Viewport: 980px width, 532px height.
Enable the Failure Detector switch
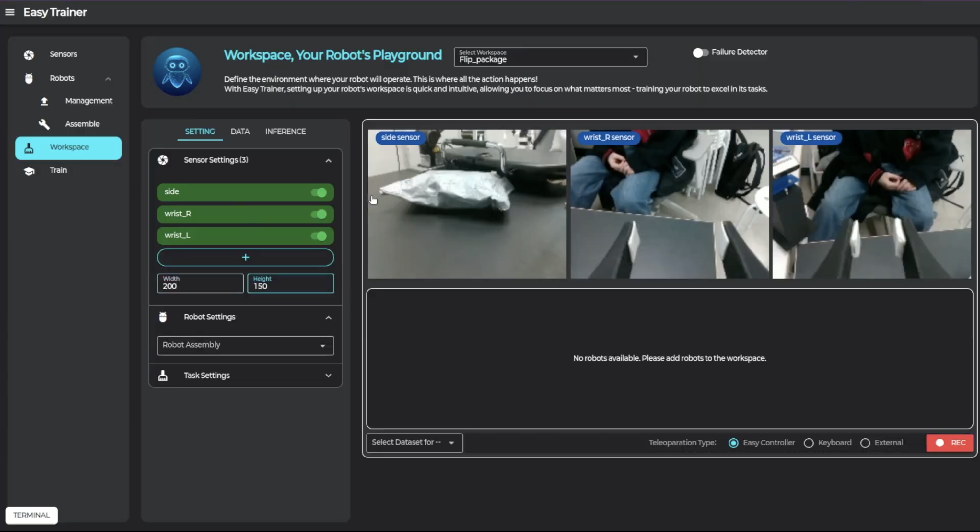pyautogui.click(x=700, y=52)
